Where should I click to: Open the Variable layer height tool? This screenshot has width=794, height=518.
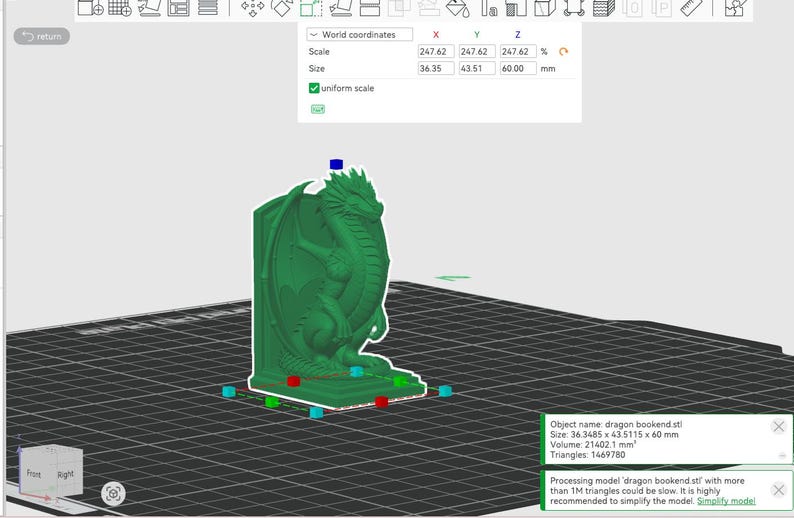pyautogui.click(x=208, y=8)
